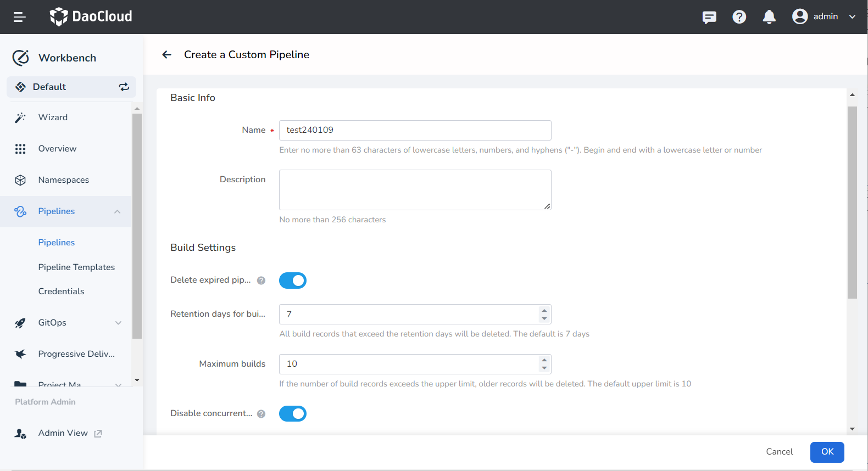The image size is (868, 471).
Task: Click the external link icon beside Admin View
Action: (98, 434)
